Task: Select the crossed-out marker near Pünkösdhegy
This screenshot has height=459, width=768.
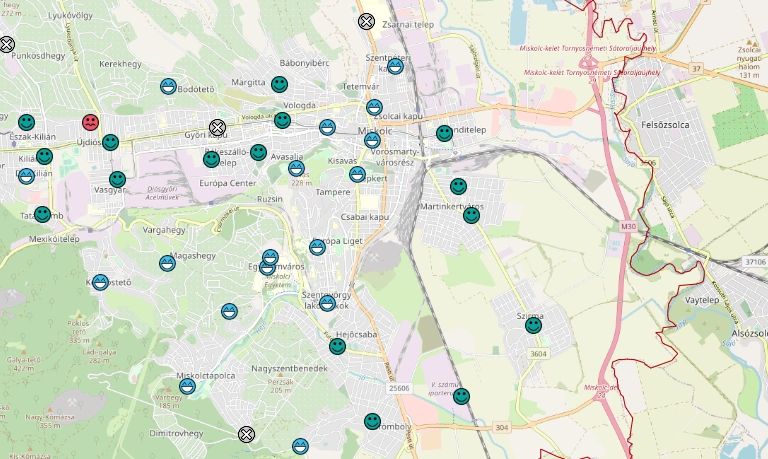Action: click(6, 44)
